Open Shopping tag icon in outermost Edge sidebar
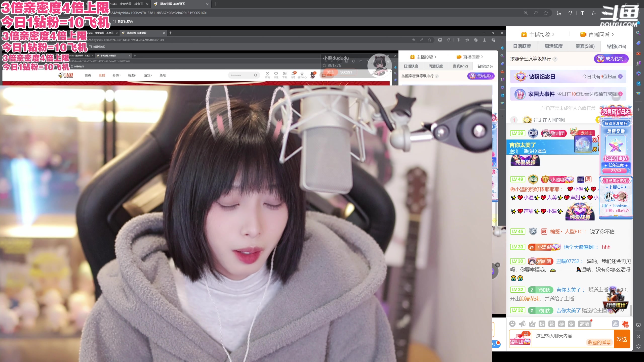 (x=638, y=43)
